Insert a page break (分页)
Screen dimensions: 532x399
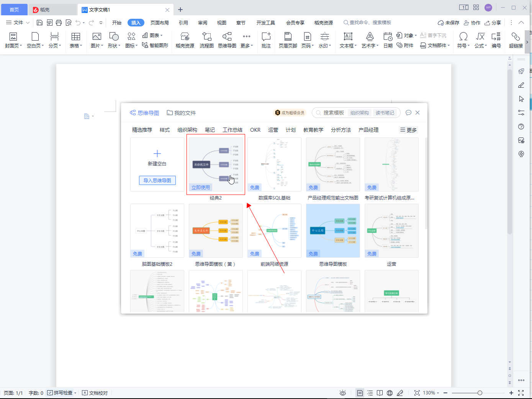coord(55,40)
